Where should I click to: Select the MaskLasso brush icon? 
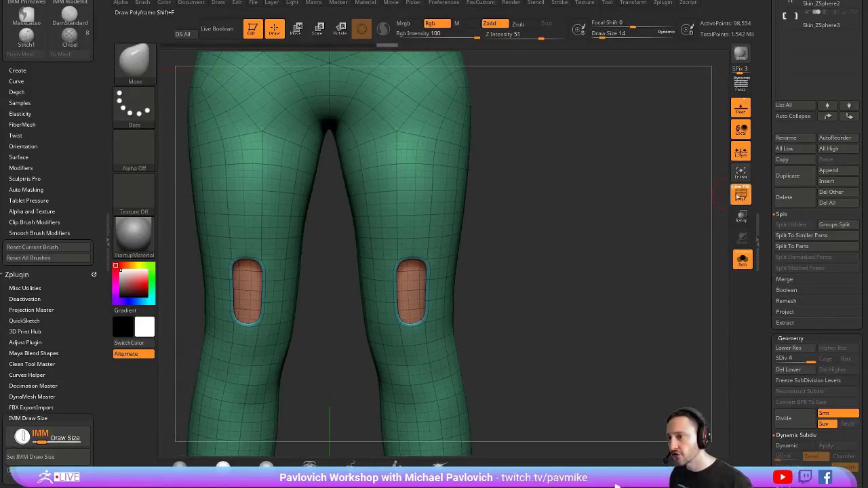pos(26,16)
